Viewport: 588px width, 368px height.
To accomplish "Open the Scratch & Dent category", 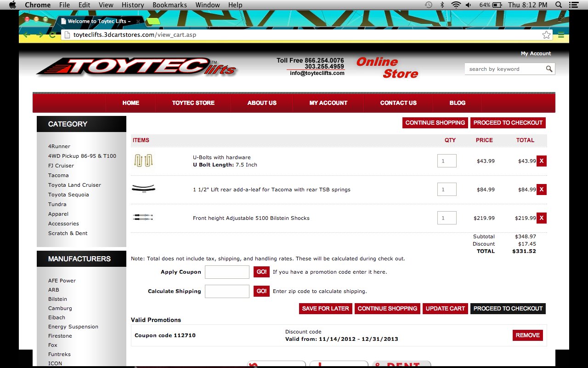I will click(x=68, y=233).
